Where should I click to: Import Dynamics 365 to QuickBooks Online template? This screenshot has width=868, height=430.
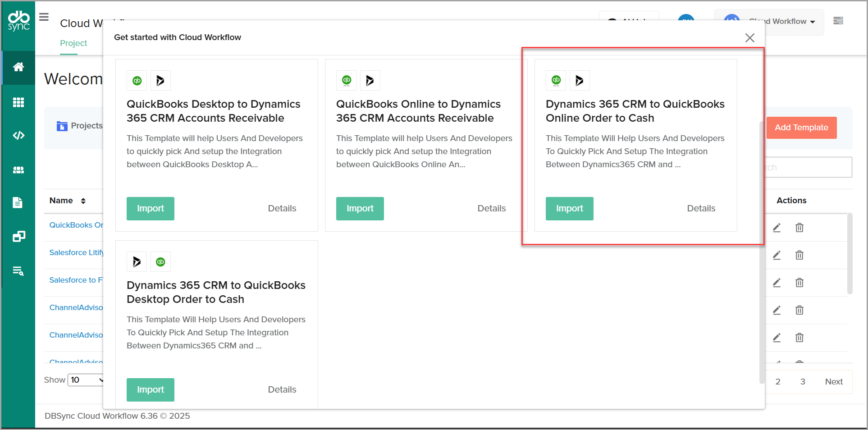(569, 209)
